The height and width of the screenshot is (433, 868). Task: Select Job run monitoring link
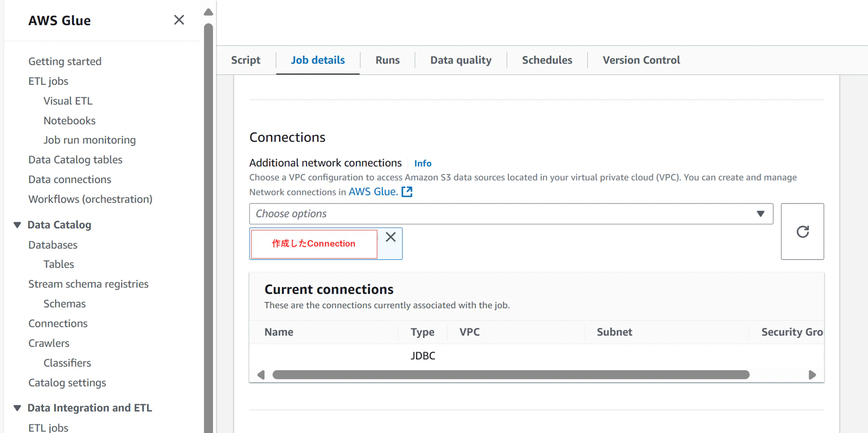click(90, 140)
